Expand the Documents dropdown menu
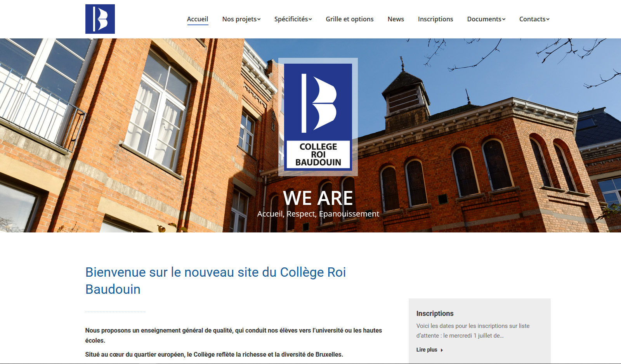 coord(486,19)
